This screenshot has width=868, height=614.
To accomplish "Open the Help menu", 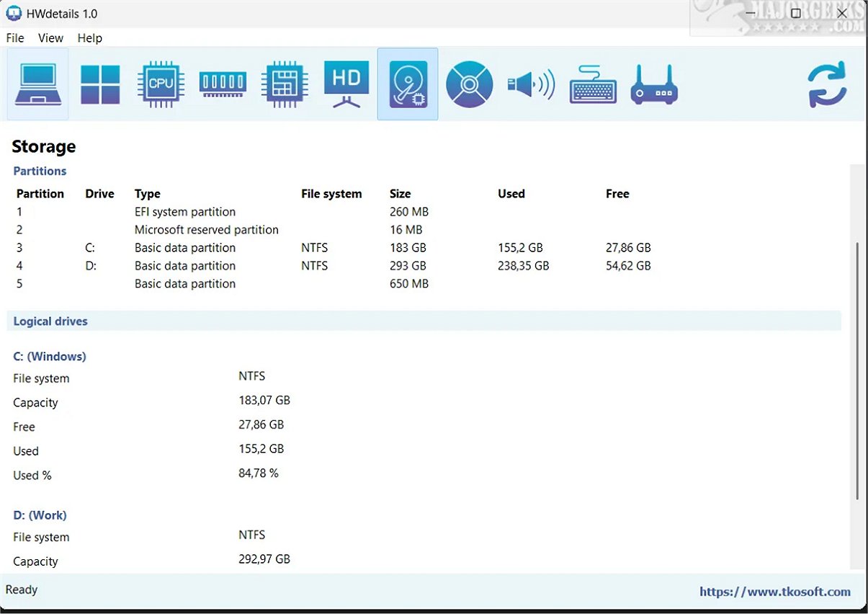I will pos(90,38).
